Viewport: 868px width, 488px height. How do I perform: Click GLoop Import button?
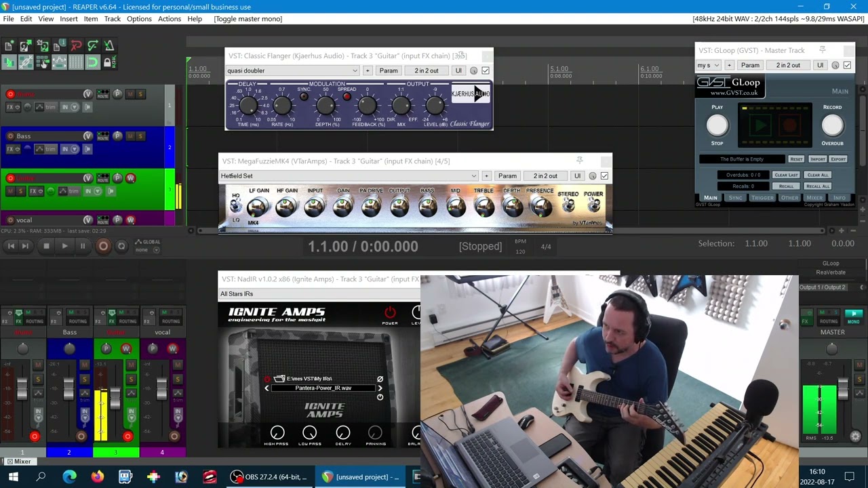point(818,159)
